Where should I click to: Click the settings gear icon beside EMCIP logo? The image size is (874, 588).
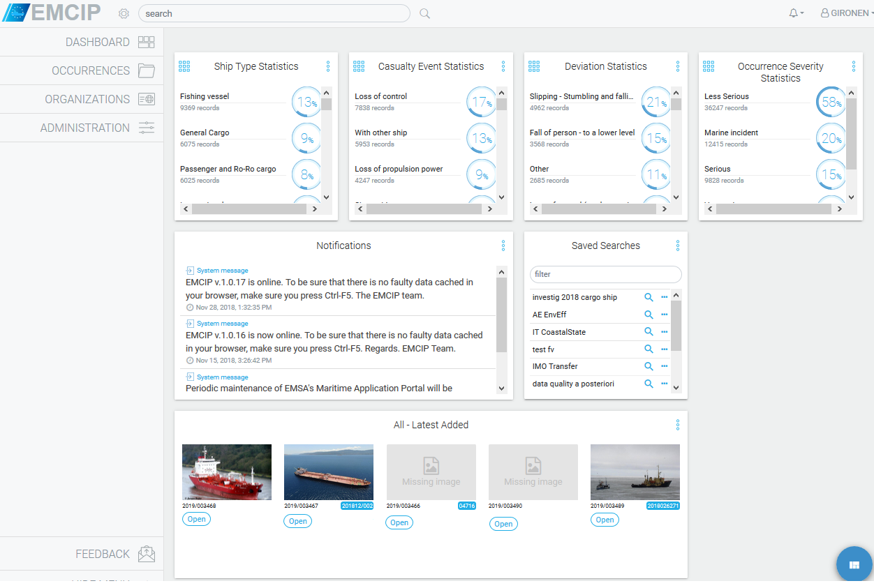(124, 13)
